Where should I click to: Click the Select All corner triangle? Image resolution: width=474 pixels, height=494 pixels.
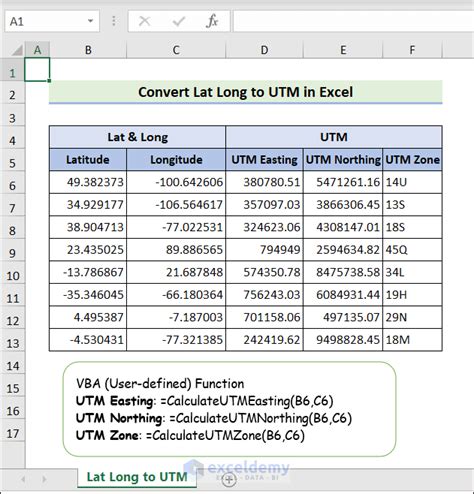point(17,50)
